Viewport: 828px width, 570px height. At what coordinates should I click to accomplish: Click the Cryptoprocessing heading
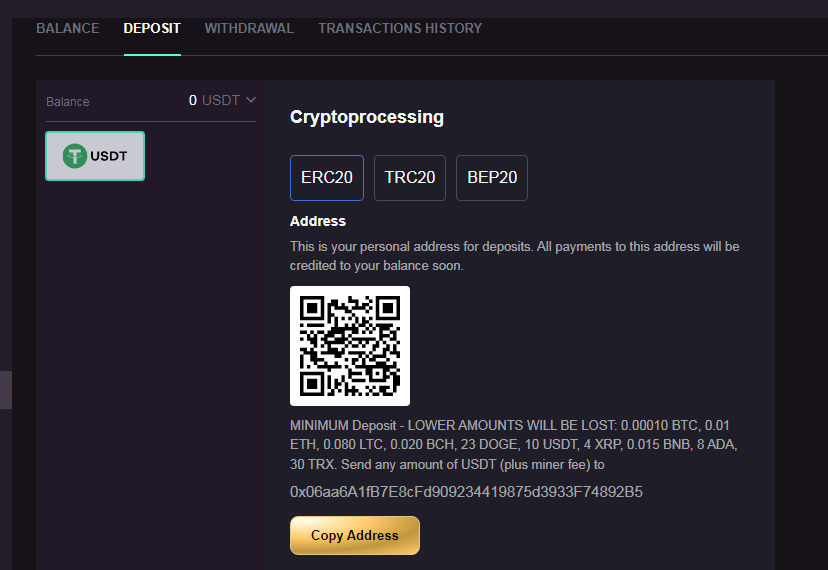click(x=366, y=117)
